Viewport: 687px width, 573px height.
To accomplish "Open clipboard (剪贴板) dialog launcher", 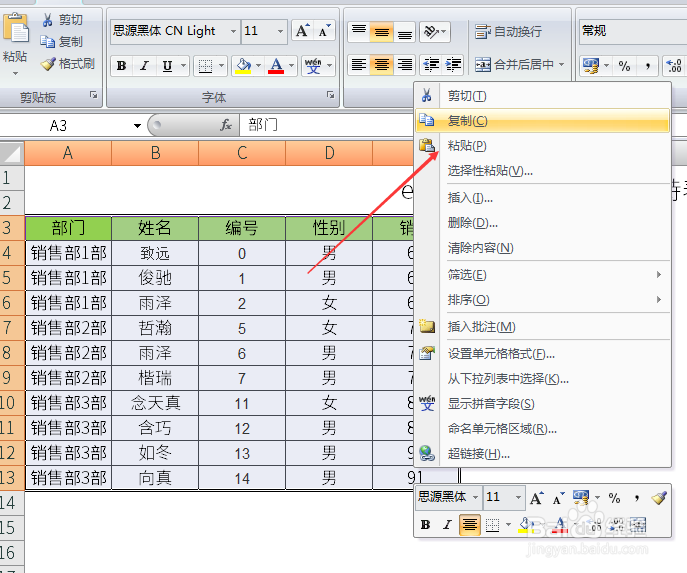I will [93, 95].
